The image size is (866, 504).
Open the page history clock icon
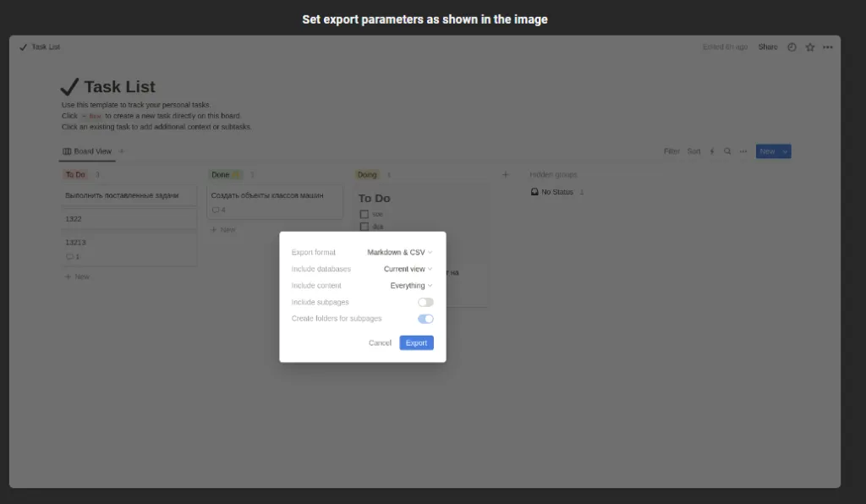click(x=792, y=47)
